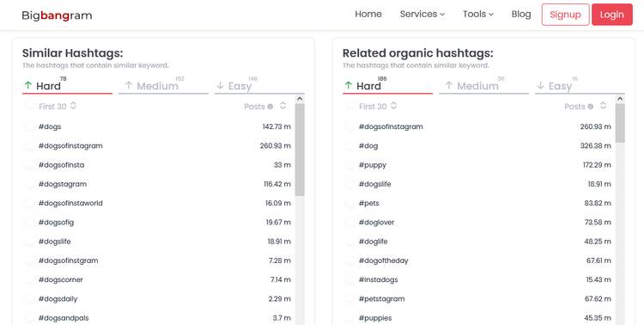The image size is (644, 325).
Task: Click the 142.73 m posts value
Action: pyautogui.click(x=276, y=126)
